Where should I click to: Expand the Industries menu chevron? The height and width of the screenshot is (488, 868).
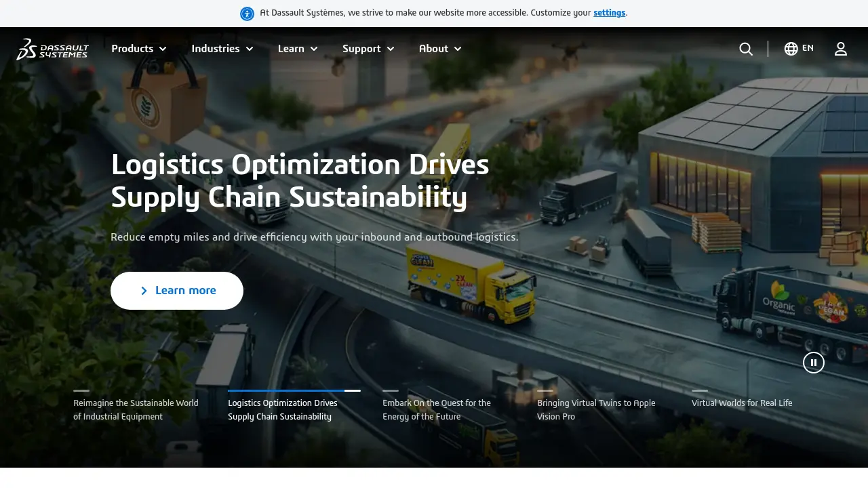(250, 49)
